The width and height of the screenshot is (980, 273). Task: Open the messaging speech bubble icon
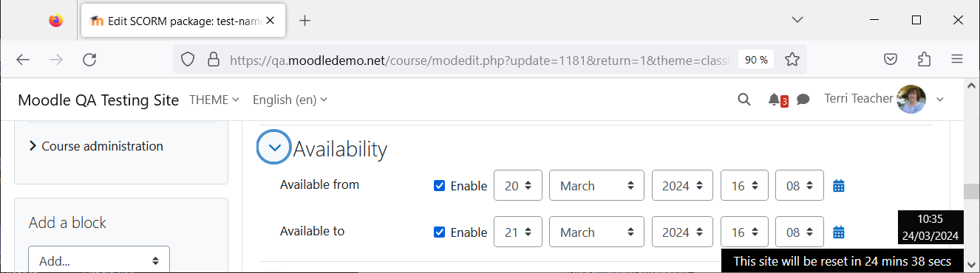[803, 100]
